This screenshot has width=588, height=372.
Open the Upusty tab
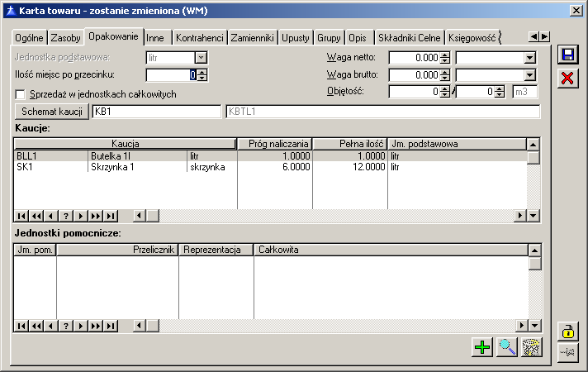click(x=296, y=38)
